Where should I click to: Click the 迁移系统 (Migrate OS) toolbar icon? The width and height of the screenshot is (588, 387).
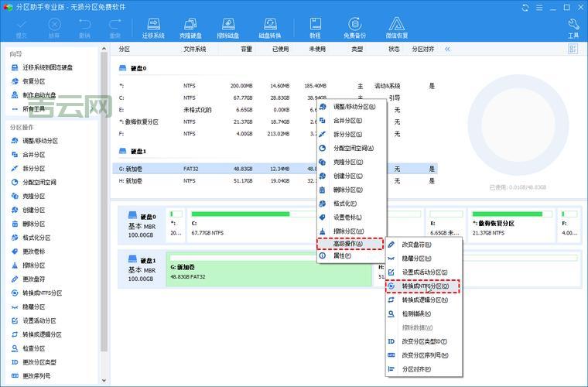pyautogui.click(x=153, y=29)
